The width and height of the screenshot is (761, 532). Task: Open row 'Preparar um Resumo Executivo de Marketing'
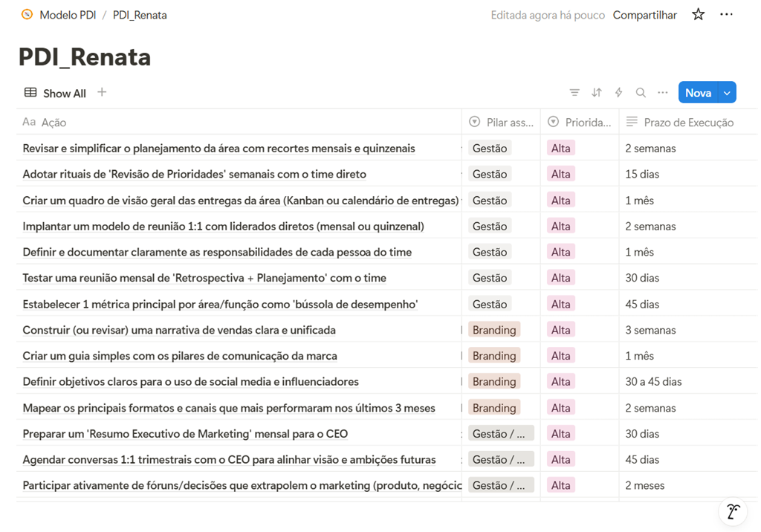pos(185,433)
